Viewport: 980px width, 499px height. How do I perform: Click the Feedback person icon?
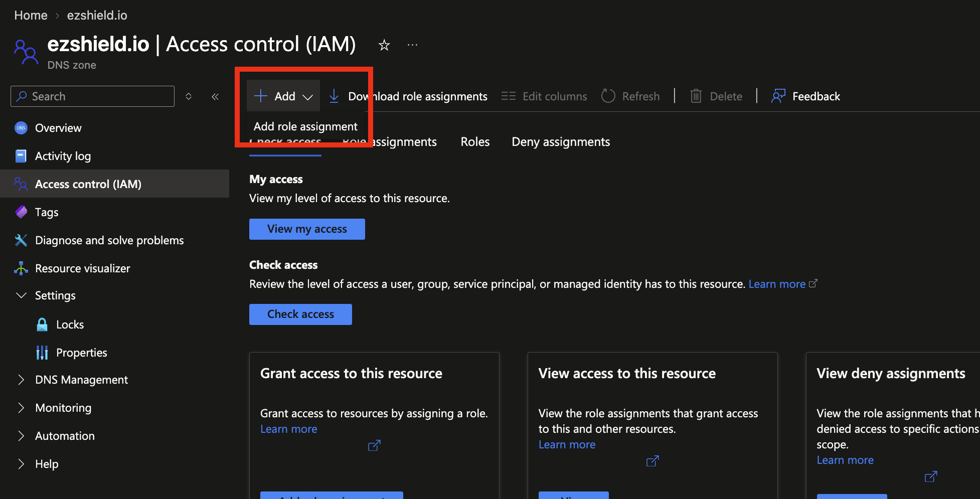coord(778,96)
